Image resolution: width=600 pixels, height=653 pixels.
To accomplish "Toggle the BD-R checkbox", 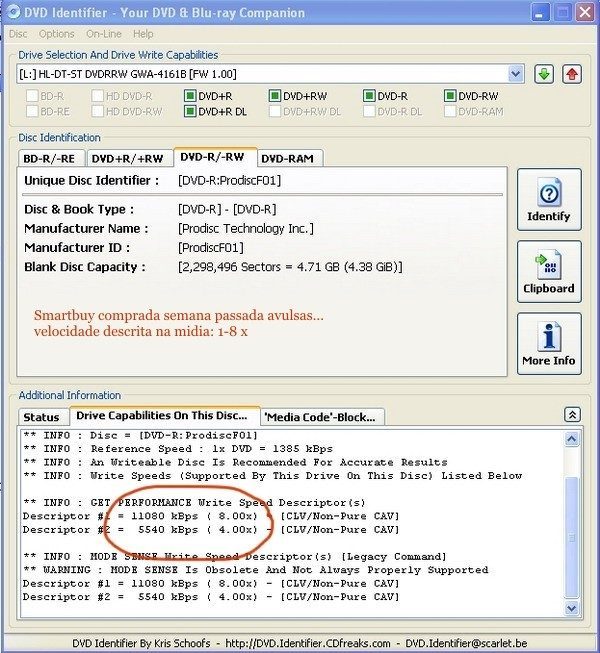I will click(32, 96).
